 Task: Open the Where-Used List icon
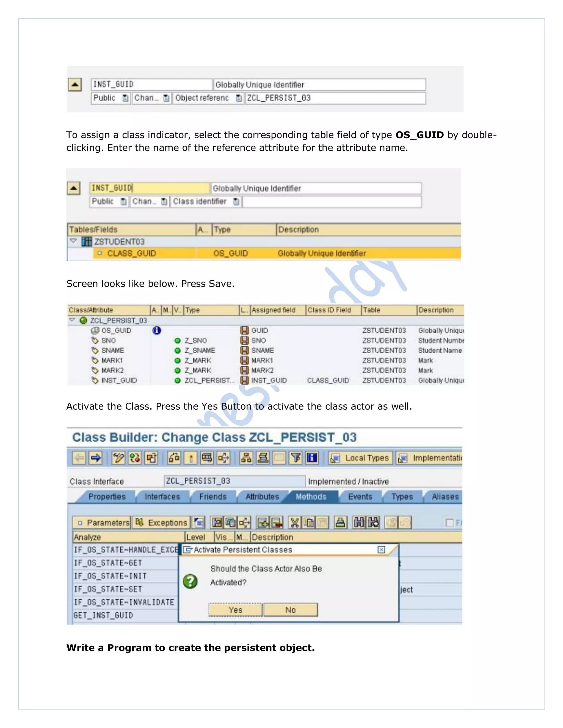point(223,458)
